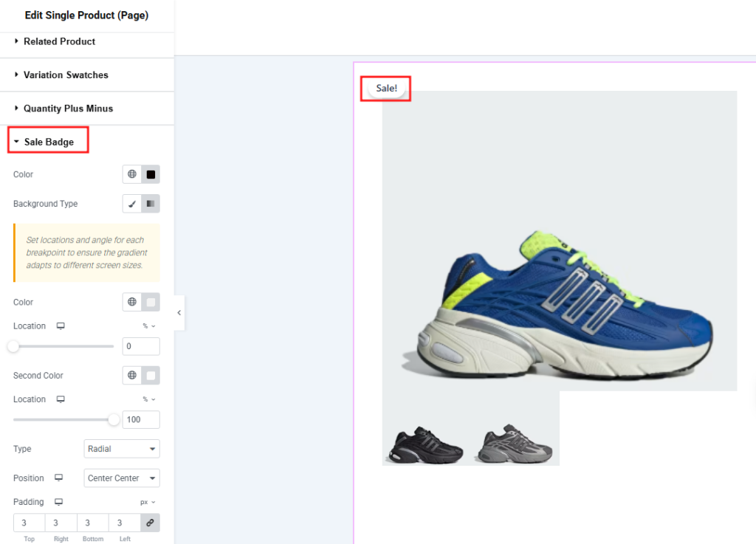This screenshot has height=544, width=756.
Task: Select gradient background type icon
Action: [151, 204]
